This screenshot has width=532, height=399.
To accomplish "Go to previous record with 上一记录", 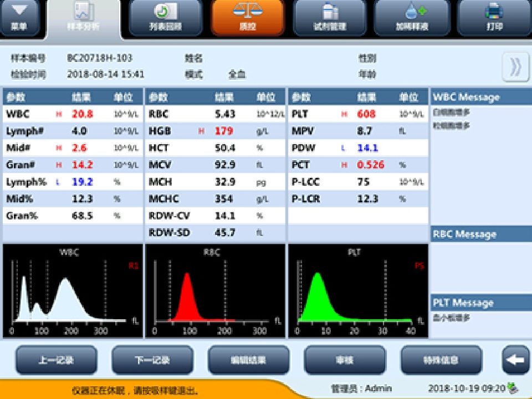I will [x=56, y=360].
